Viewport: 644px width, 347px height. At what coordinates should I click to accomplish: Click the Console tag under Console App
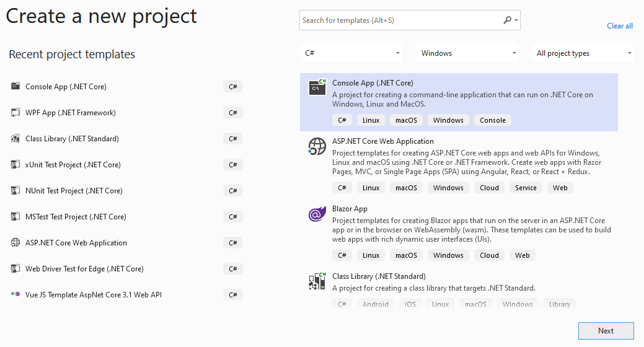492,120
